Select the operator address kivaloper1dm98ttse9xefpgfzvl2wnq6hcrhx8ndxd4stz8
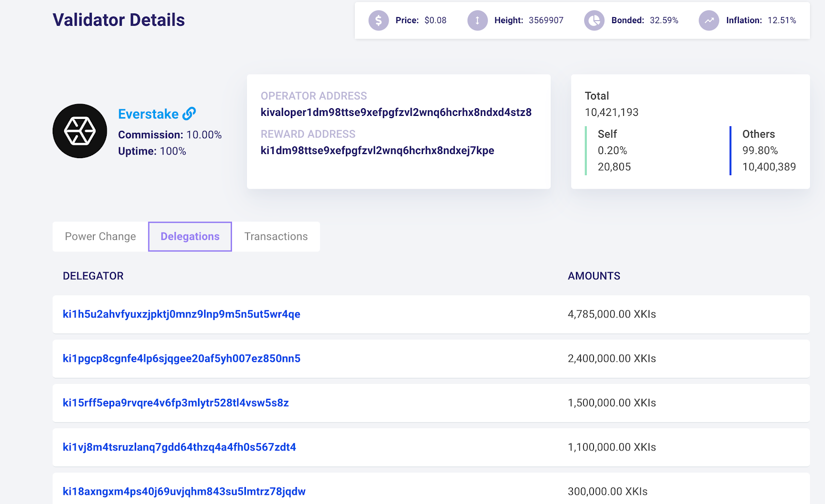Image resolution: width=825 pixels, height=504 pixels. (x=396, y=112)
